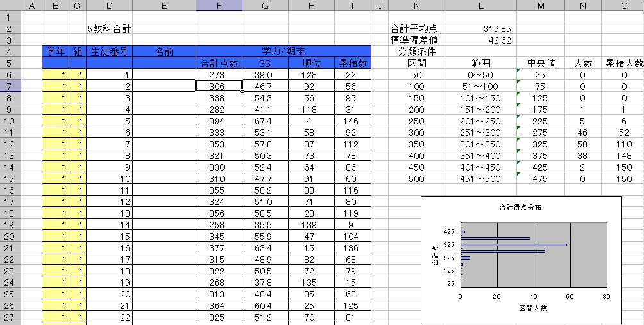This screenshot has width=644, height=325.
Task: Click the 合計点数 cell showing 394
Action: [219, 121]
